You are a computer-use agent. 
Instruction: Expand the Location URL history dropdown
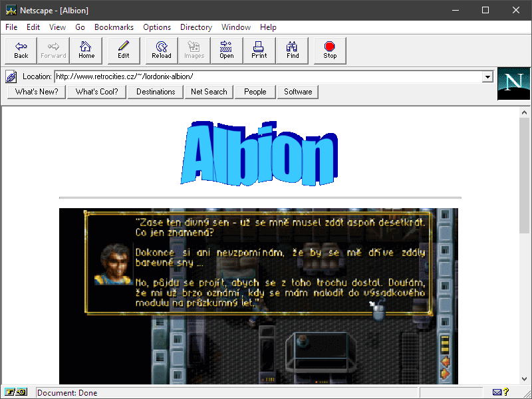[487, 76]
